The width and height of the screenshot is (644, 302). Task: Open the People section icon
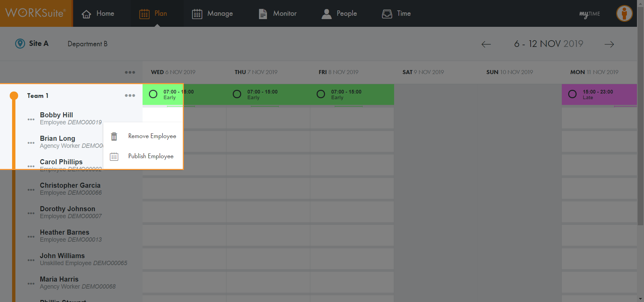326,14
